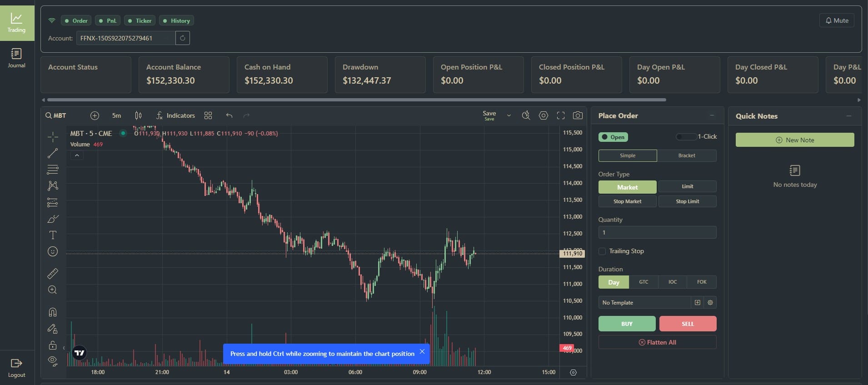Click the refresh account icon

(183, 38)
